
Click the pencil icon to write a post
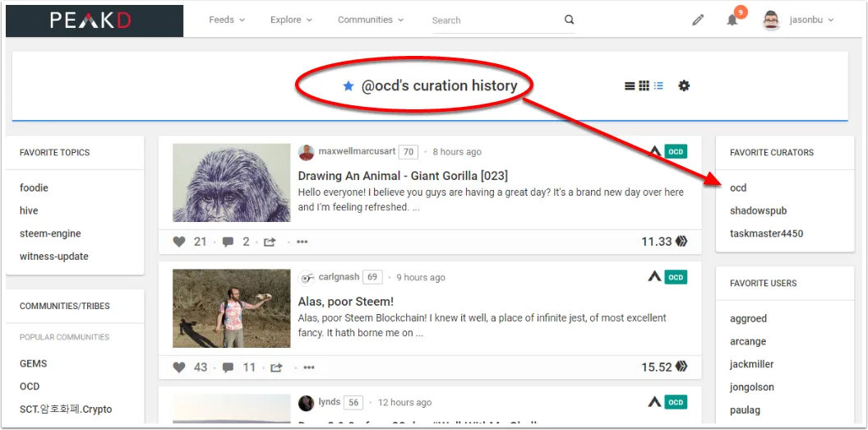coord(698,21)
